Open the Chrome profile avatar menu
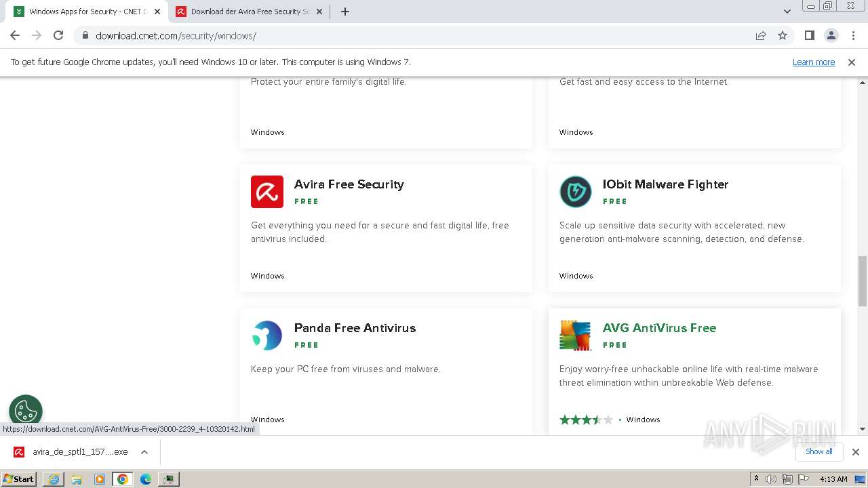 point(831,35)
